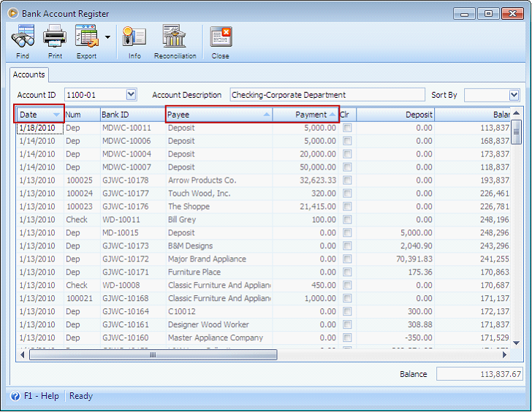The width and height of the screenshot is (532, 412).
Task: Select the Master Appliance Company cell
Action: pos(218,337)
